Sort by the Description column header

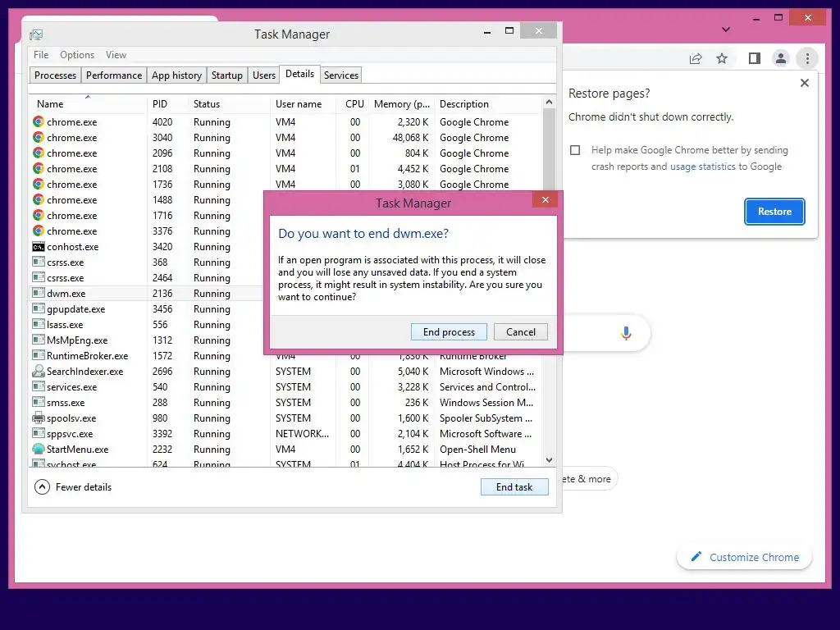tap(487, 104)
